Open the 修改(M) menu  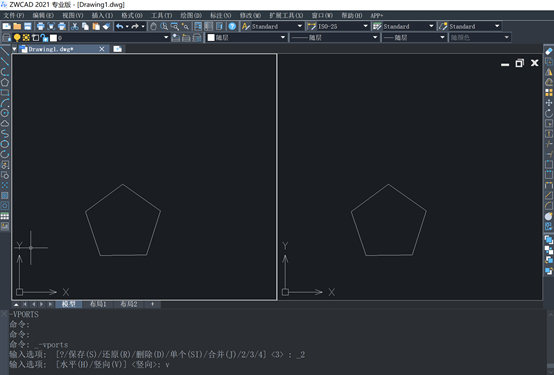click(250, 16)
